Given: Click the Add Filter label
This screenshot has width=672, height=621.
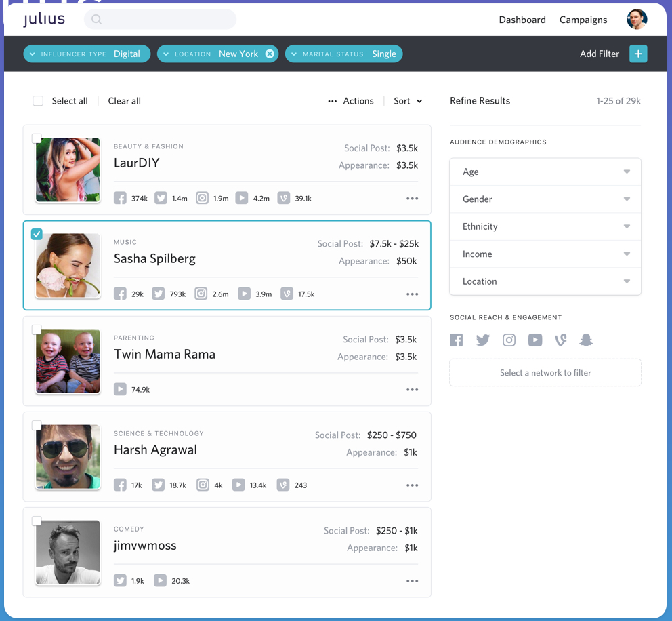Looking at the screenshot, I should point(599,54).
